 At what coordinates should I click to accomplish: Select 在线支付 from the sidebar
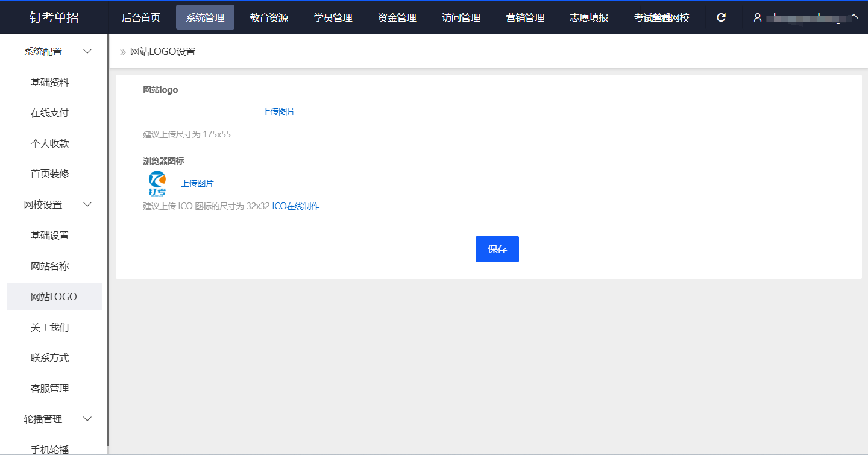click(x=50, y=113)
